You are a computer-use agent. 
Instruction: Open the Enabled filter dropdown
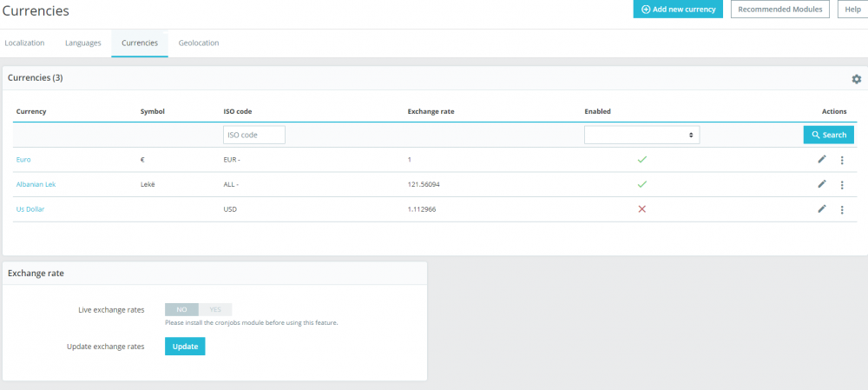coord(641,135)
